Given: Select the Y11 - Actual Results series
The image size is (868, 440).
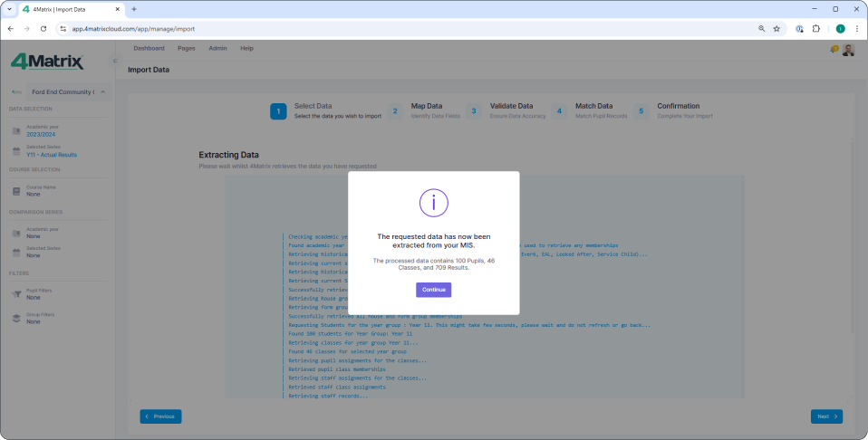Looking at the screenshot, I should tap(52, 155).
